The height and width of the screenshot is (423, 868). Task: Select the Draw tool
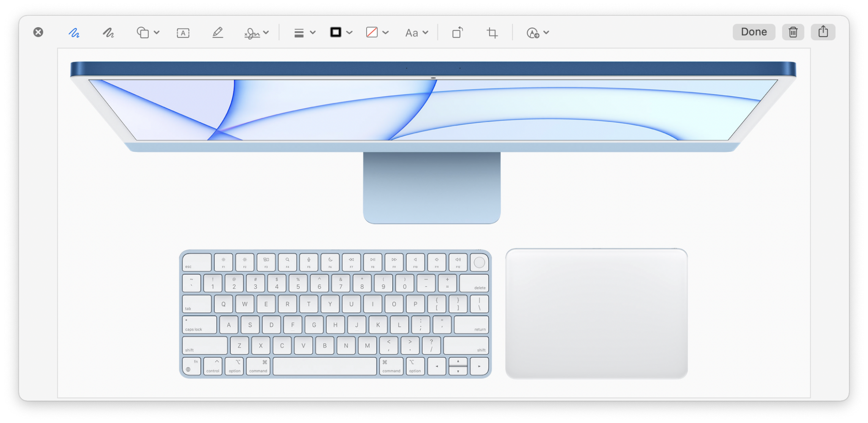pos(108,33)
